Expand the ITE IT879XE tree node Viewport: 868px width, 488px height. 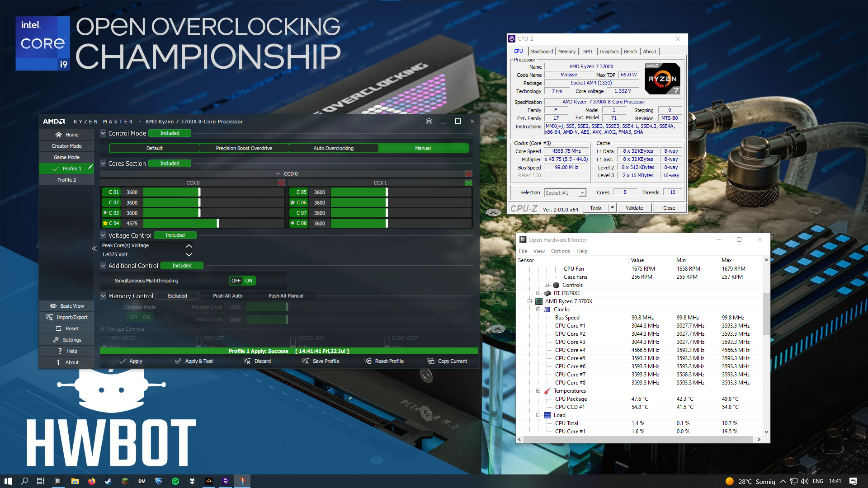[x=538, y=293]
